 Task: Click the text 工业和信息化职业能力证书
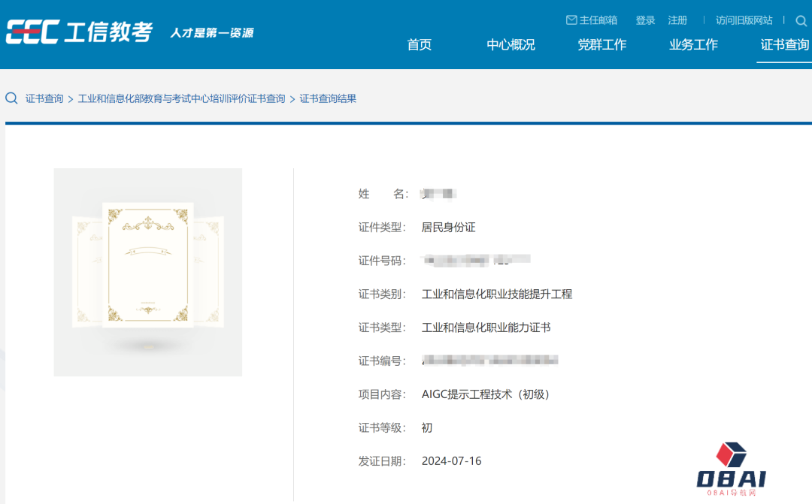[486, 327]
